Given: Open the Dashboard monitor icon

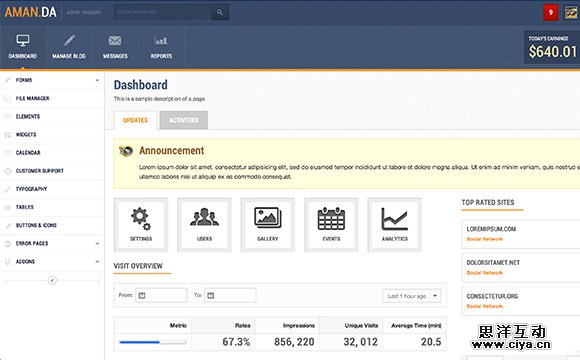Looking at the screenshot, I should tap(23, 40).
